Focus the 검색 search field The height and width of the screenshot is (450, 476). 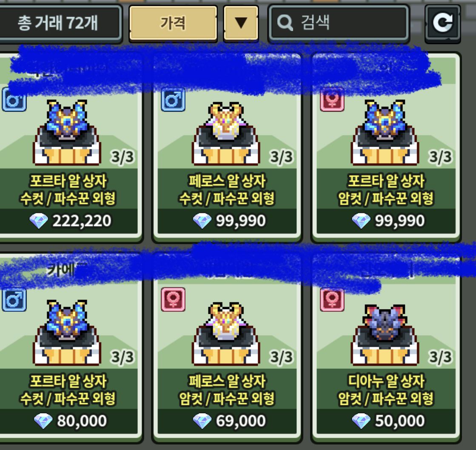pyautogui.click(x=339, y=23)
